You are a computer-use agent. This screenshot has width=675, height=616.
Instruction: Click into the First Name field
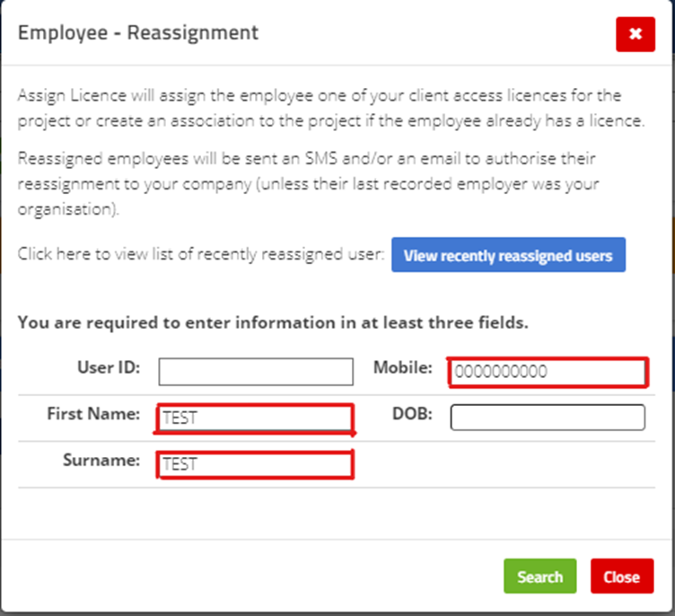256,418
